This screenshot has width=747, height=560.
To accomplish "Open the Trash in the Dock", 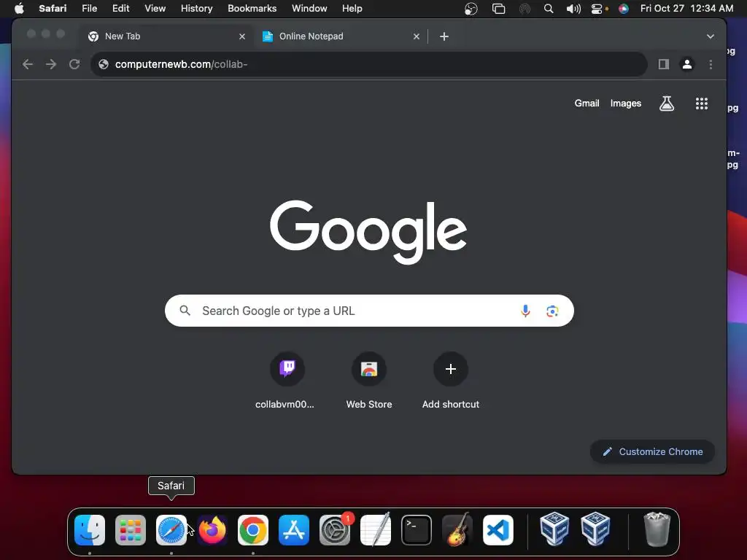I will [657, 529].
